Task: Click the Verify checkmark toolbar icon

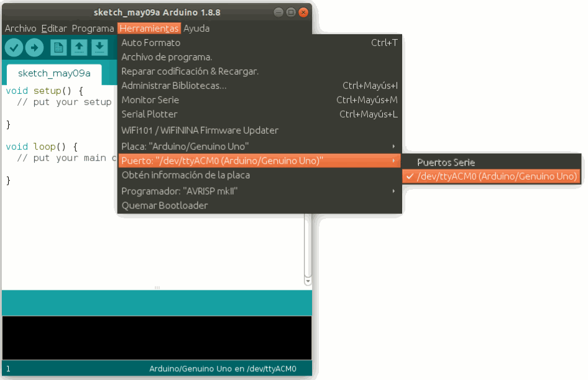Action: 14,48
